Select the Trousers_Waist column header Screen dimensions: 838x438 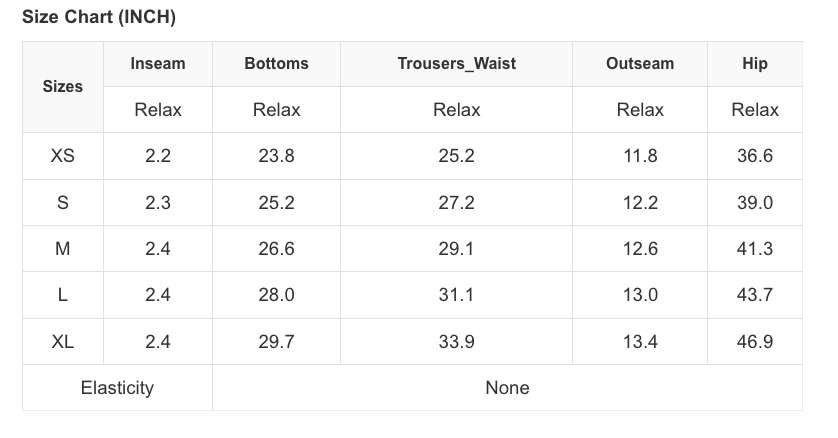click(x=456, y=64)
